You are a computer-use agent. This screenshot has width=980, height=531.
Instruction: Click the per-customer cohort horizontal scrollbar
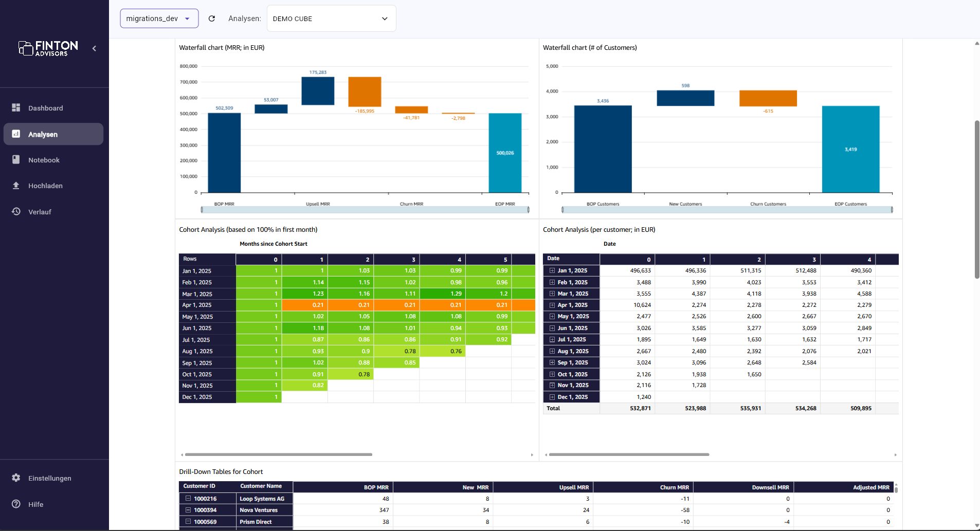click(x=629, y=454)
